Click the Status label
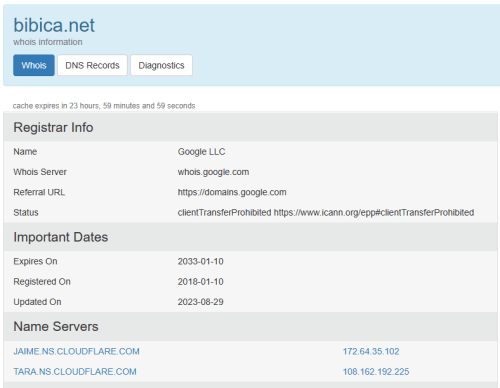 click(26, 213)
